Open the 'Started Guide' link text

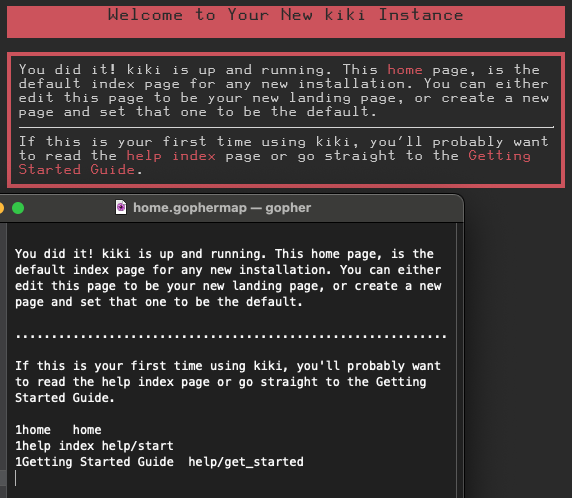[77, 170]
